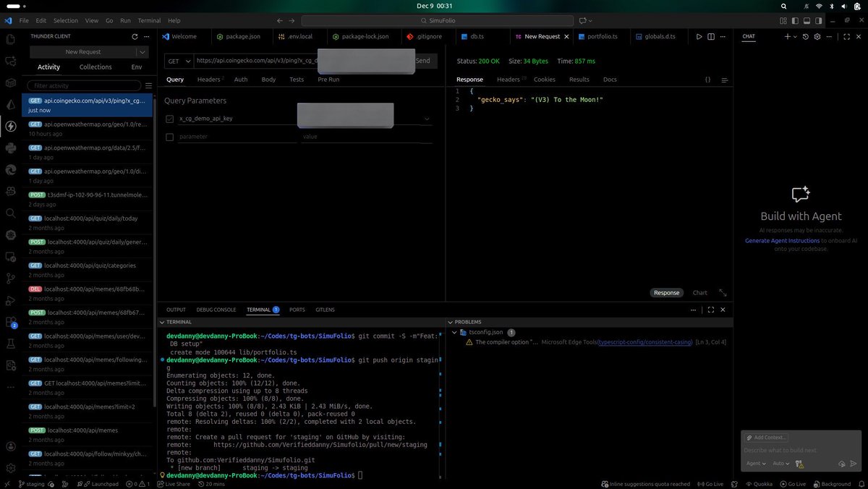This screenshot has width=868, height=489.
Task: Switch to the DEBUG CONSOLE panel tab
Action: click(216, 310)
